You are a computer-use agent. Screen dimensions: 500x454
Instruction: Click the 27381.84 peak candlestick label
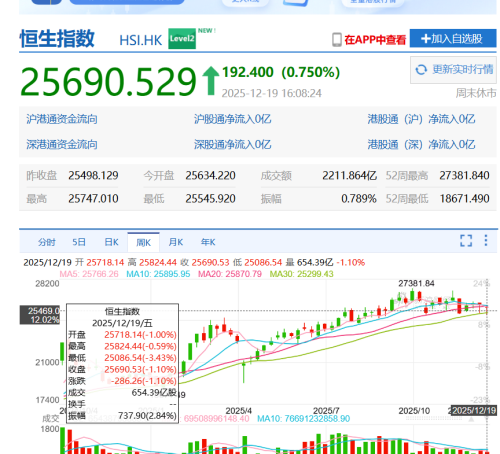(x=416, y=283)
